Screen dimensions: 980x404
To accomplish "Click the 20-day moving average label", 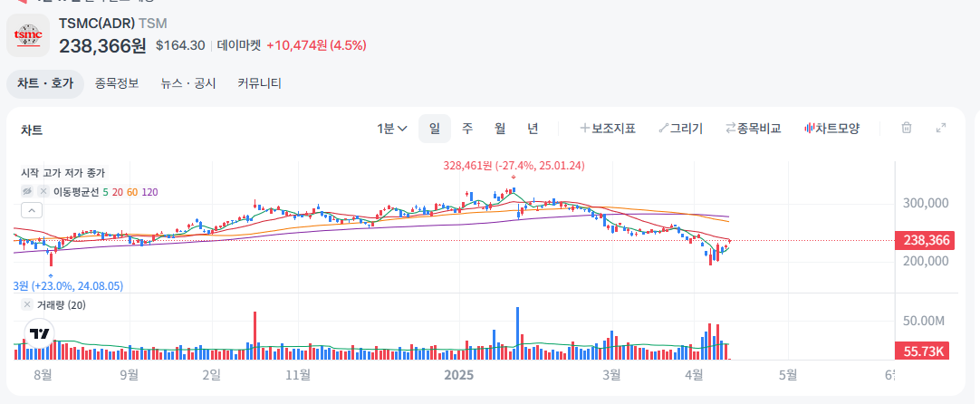I will point(116,192).
